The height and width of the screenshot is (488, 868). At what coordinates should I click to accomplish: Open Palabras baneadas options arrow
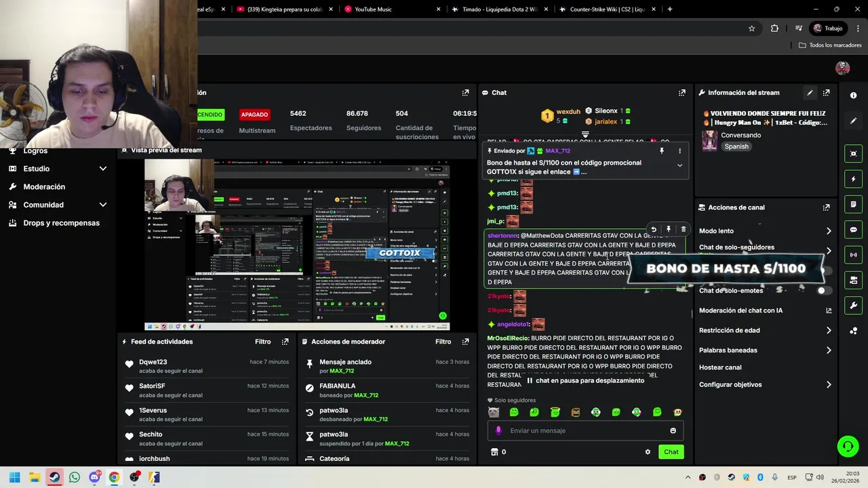(x=829, y=350)
